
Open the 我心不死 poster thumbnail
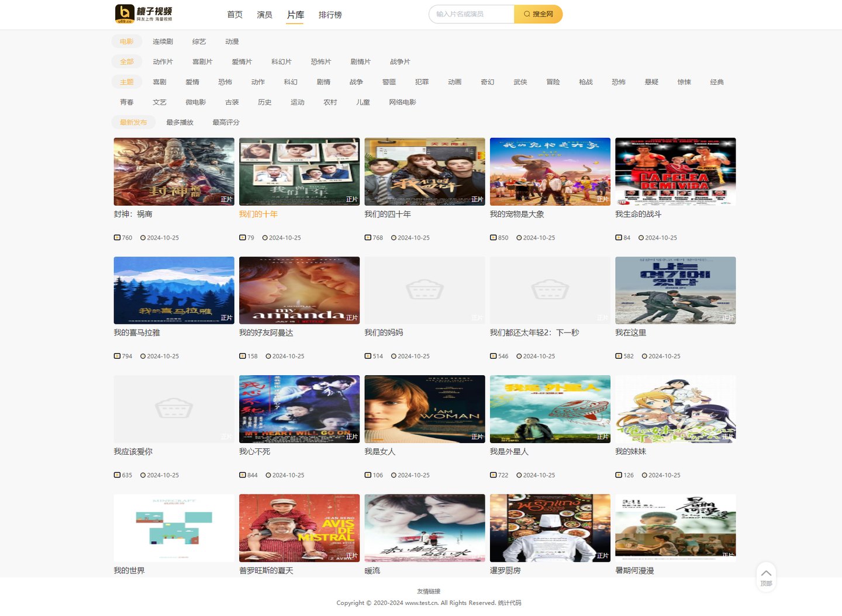pos(299,409)
